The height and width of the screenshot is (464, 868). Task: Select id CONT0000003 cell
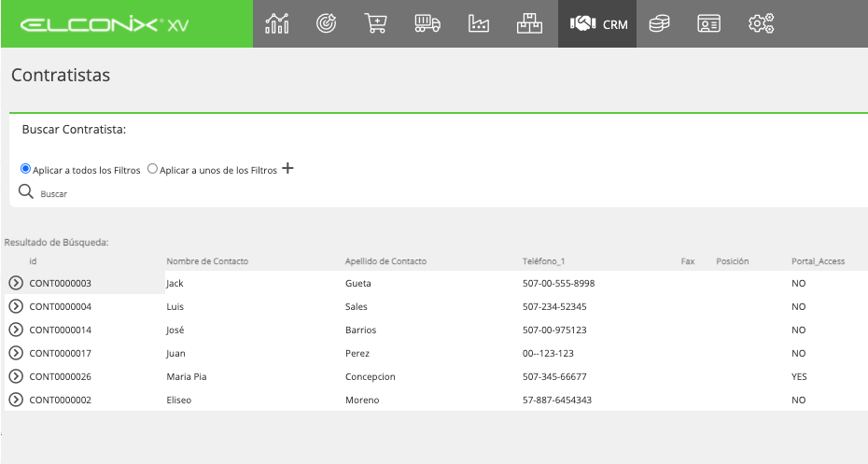click(61, 283)
